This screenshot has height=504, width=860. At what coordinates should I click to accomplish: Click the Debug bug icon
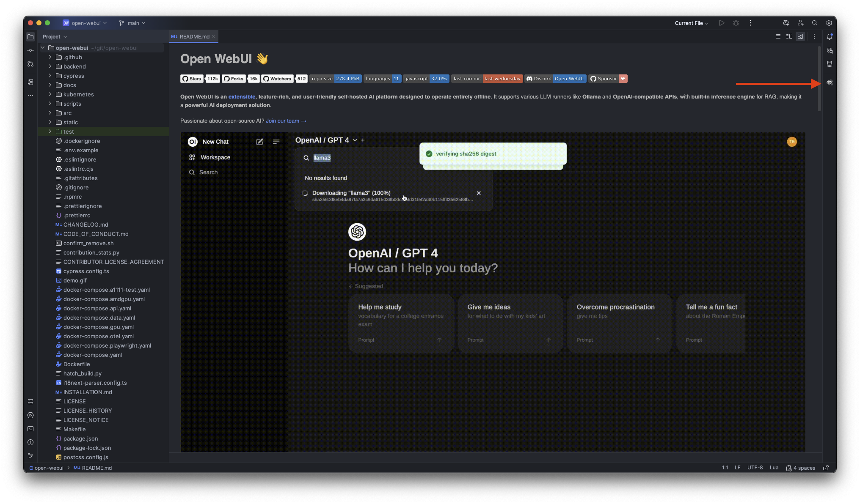736,23
